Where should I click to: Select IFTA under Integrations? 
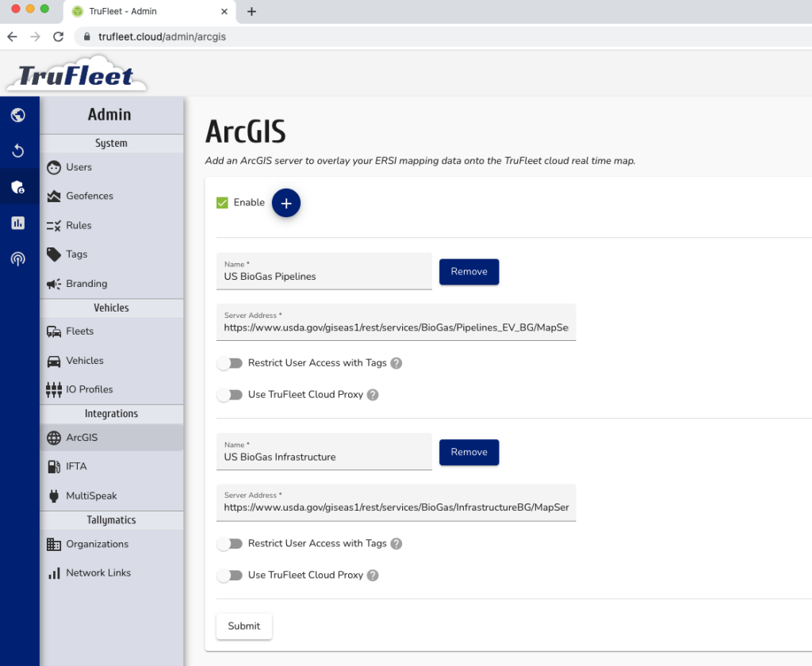pyautogui.click(x=111, y=467)
